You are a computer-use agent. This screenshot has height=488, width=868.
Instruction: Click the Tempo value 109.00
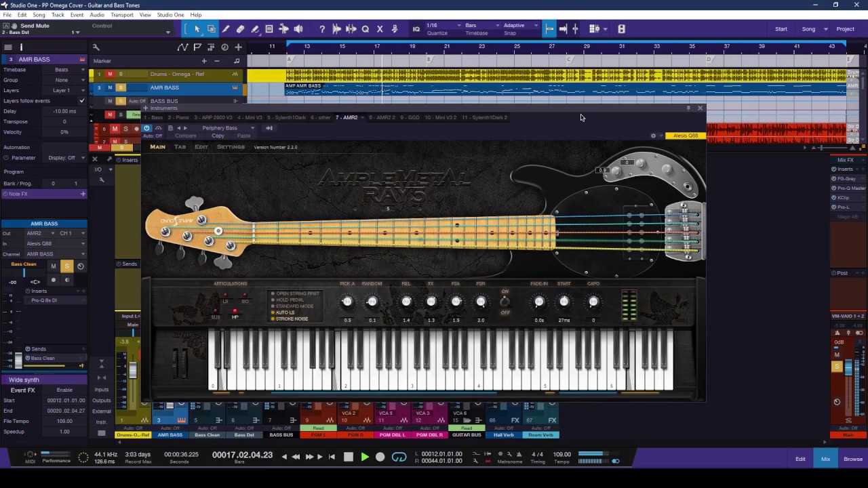point(561,454)
